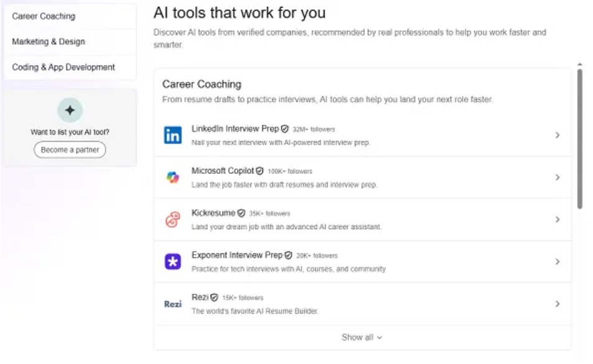This screenshot has height=364, width=593.
Task: Click the sparkle icon above partner prompt
Action: pyautogui.click(x=70, y=111)
